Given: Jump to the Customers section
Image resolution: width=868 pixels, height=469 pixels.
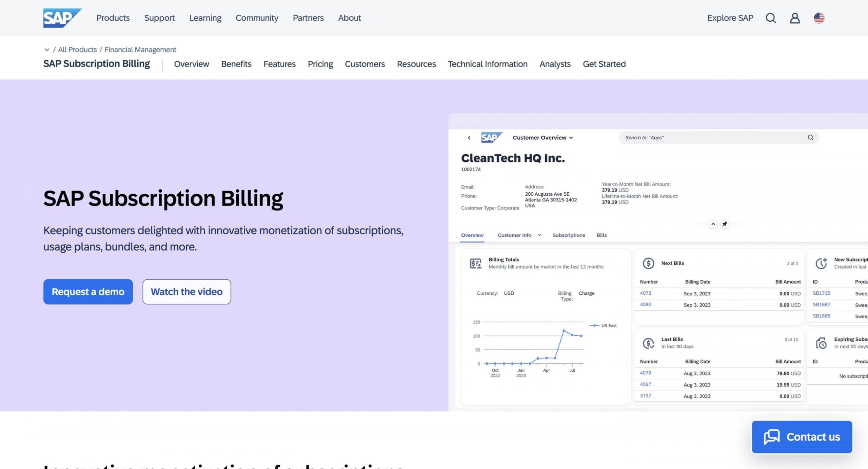Looking at the screenshot, I should pos(365,64).
